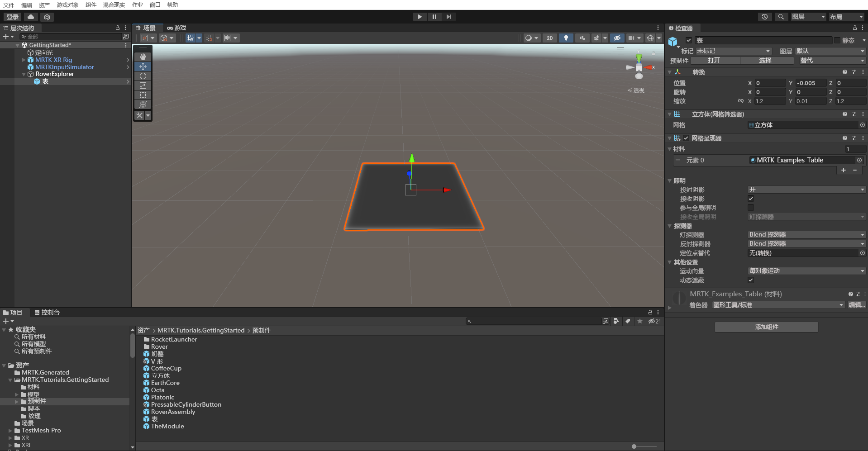Open the Mixed Reality menu
The height and width of the screenshot is (451, 868).
click(114, 5)
